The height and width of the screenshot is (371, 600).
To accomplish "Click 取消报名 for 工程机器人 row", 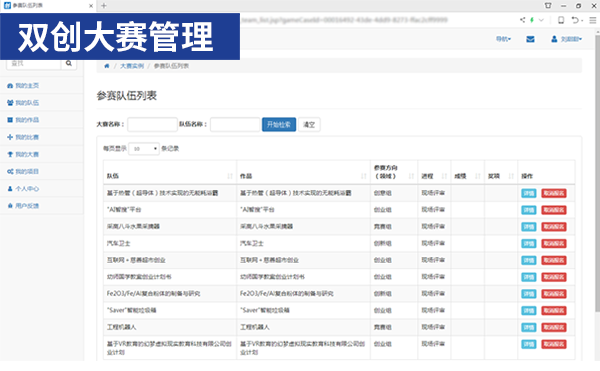I will tap(554, 327).
